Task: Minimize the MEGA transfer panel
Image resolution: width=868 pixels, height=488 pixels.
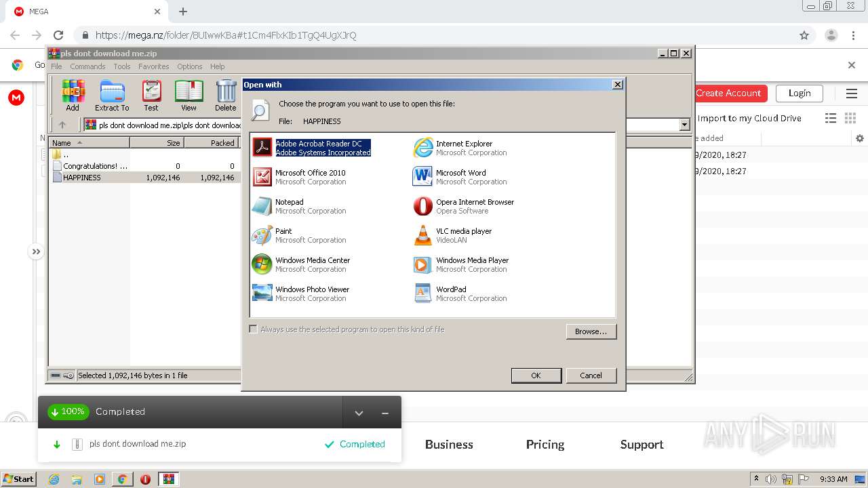Action: point(385,413)
